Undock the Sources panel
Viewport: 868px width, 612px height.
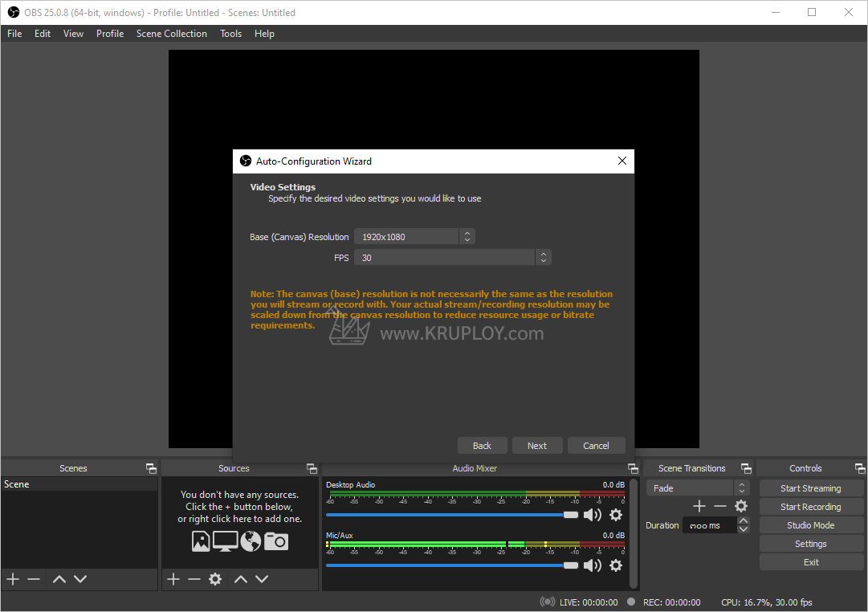[312, 468]
